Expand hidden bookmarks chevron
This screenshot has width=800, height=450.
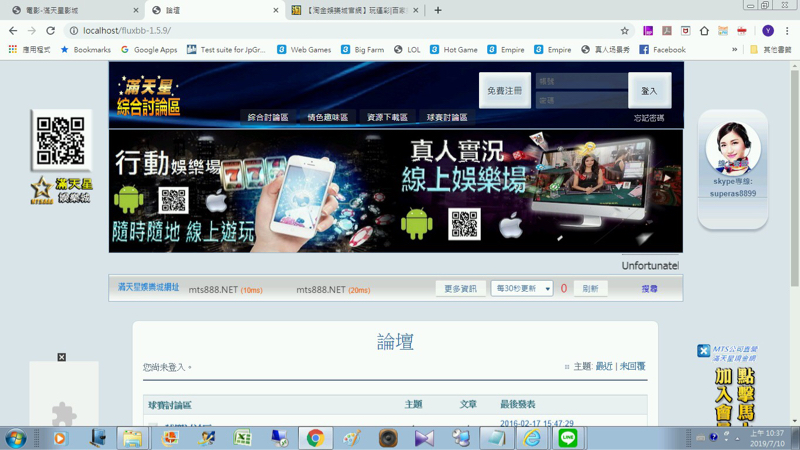pyautogui.click(x=735, y=49)
